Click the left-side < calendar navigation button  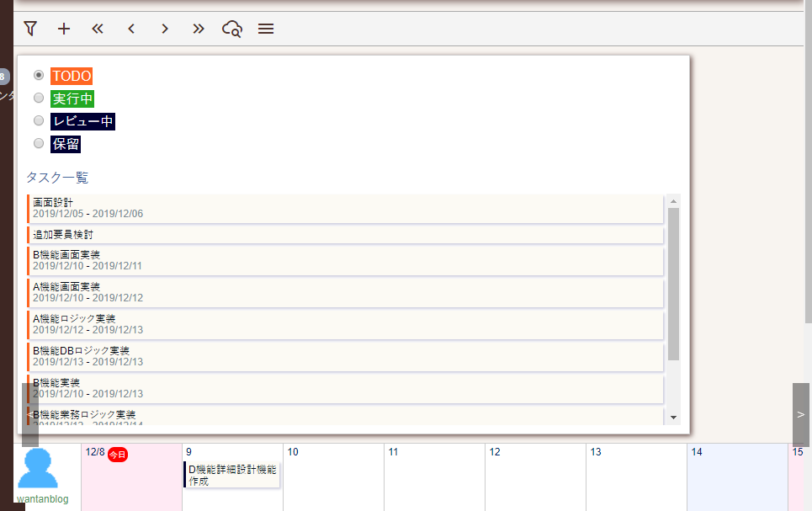point(30,414)
